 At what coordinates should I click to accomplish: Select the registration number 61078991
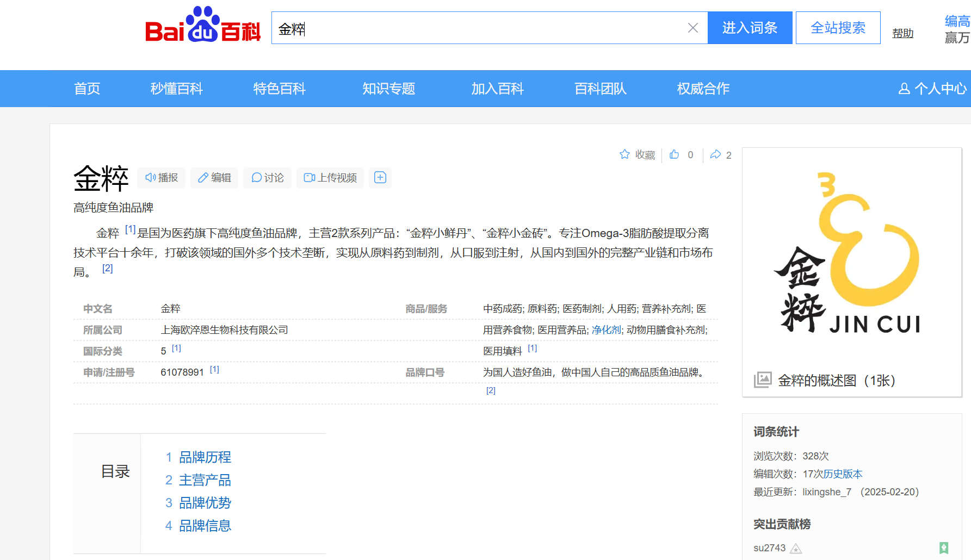[182, 372]
